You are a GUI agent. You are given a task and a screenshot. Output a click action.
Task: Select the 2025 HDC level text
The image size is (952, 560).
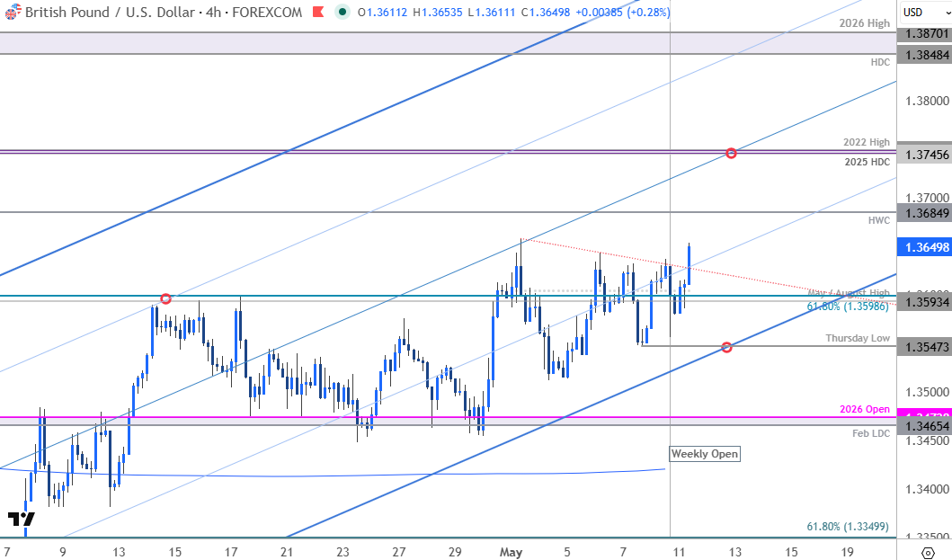click(x=867, y=162)
